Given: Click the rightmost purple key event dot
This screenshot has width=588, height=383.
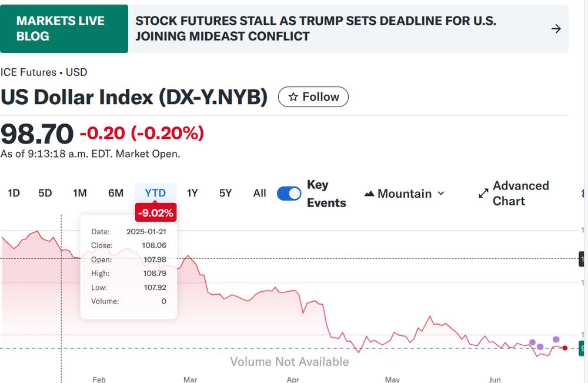Looking at the screenshot, I should pyautogui.click(x=556, y=339).
